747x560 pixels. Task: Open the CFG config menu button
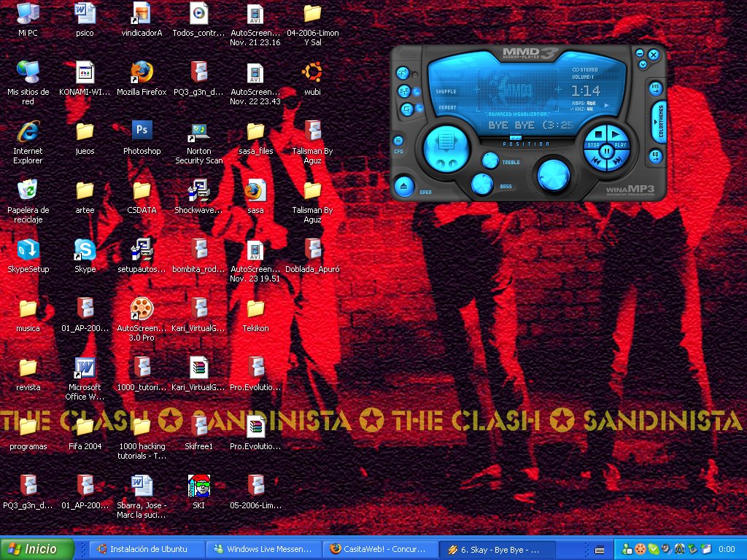pos(398,141)
